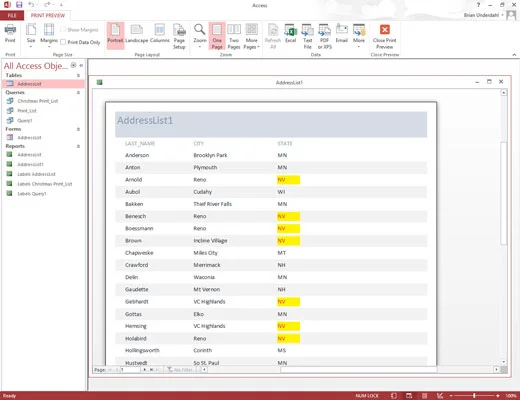Screen dimensions: 520x400
Task: Select Landscape page orientation
Action: tap(137, 33)
